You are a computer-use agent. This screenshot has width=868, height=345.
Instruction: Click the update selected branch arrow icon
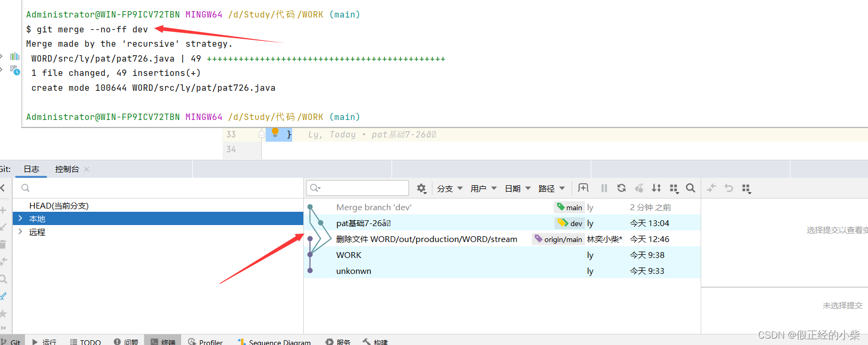(x=3, y=227)
